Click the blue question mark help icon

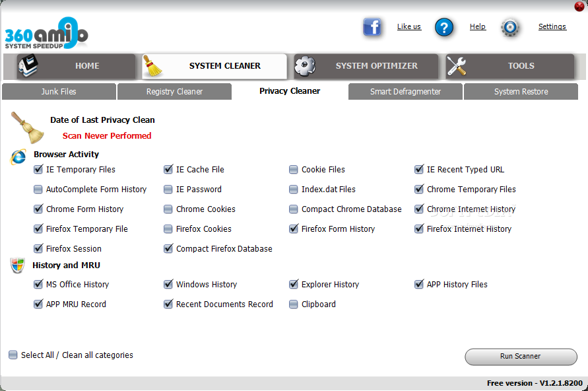[x=444, y=27]
